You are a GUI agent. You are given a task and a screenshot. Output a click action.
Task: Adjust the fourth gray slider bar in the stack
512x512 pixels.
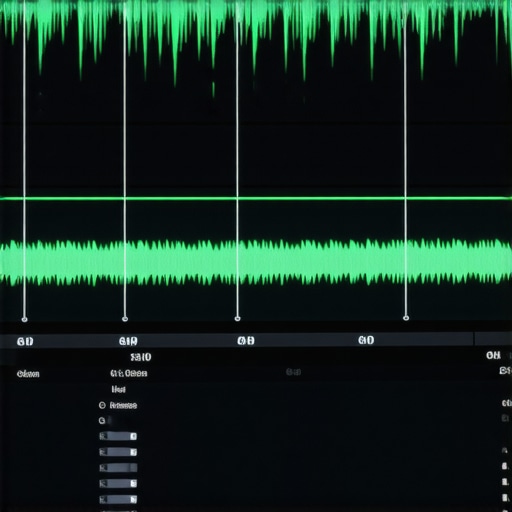pos(118,483)
